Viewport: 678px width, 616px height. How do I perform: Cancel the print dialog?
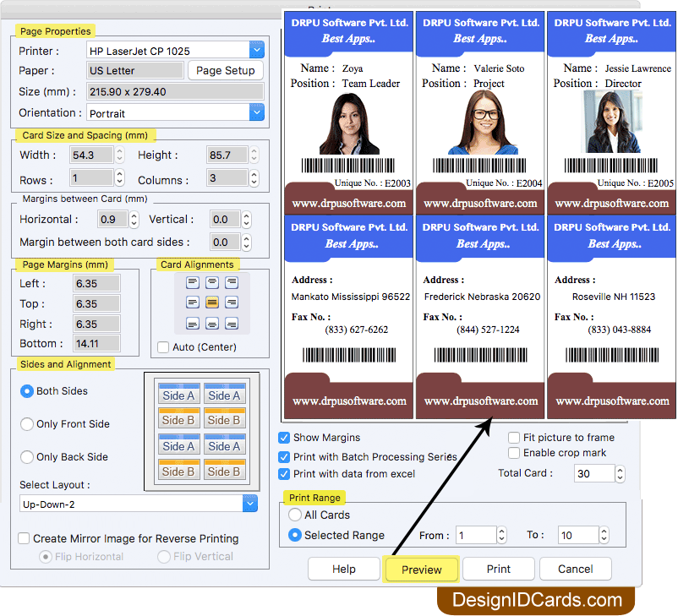click(x=575, y=569)
